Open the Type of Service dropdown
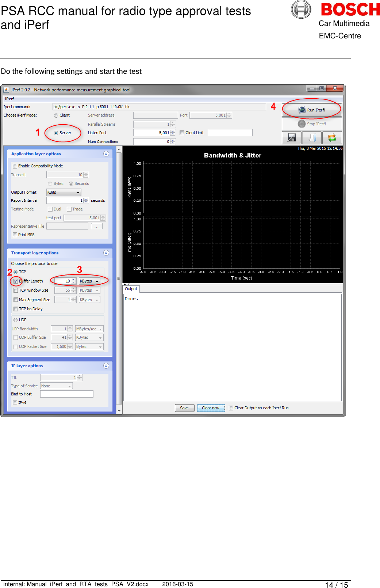The height and width of the screenshot is (588, 380). [56, 386]
